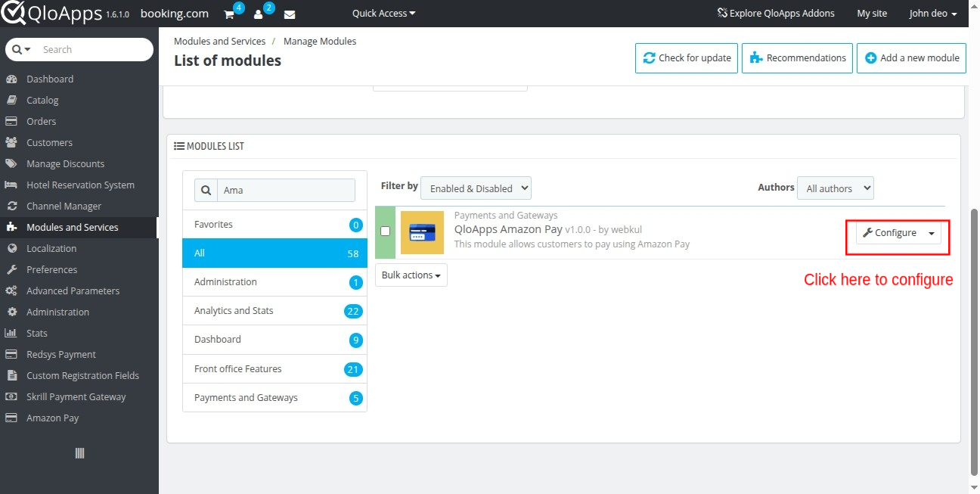980x494 pixels.
Task: Click the Amazon Pay sidebar card icon
Action: coord(11,418)
